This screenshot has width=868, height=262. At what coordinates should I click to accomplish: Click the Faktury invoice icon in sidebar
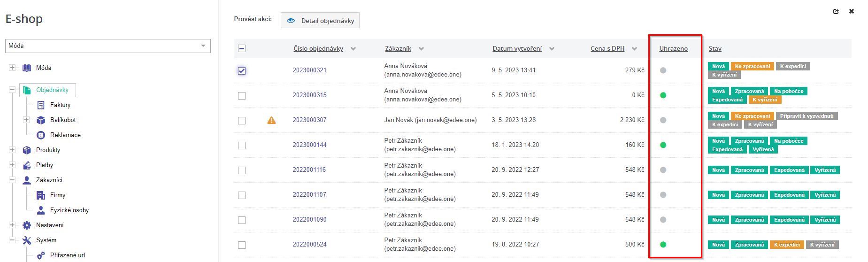coord(41,105)
